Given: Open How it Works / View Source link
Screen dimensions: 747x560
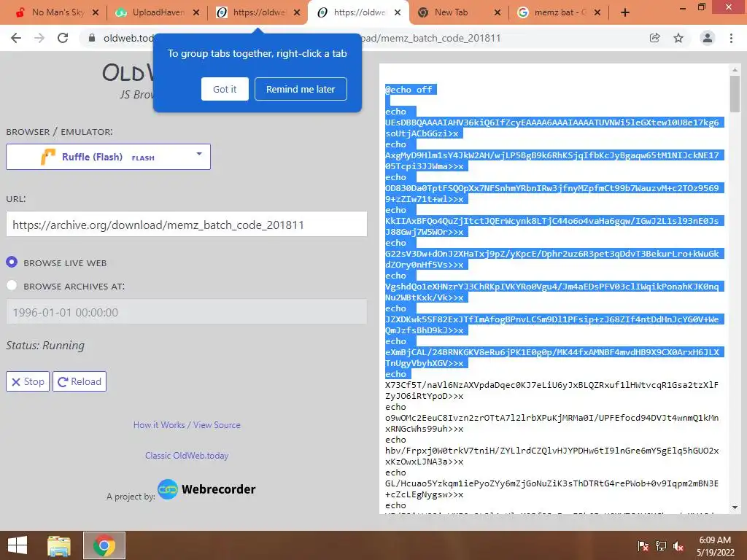Looking at the screenshot, I should 187,425.
